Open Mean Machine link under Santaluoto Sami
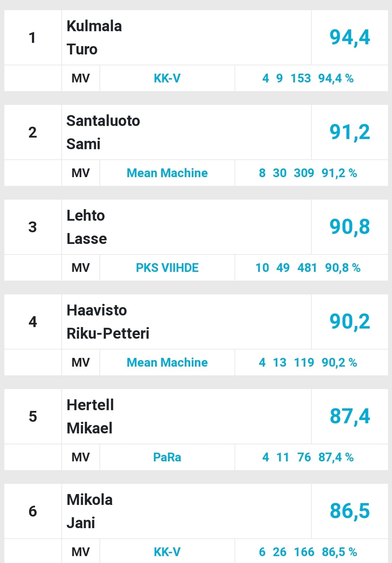Viewport: 392px width, 563px height. pyautogui.click(x=167, y=173)
